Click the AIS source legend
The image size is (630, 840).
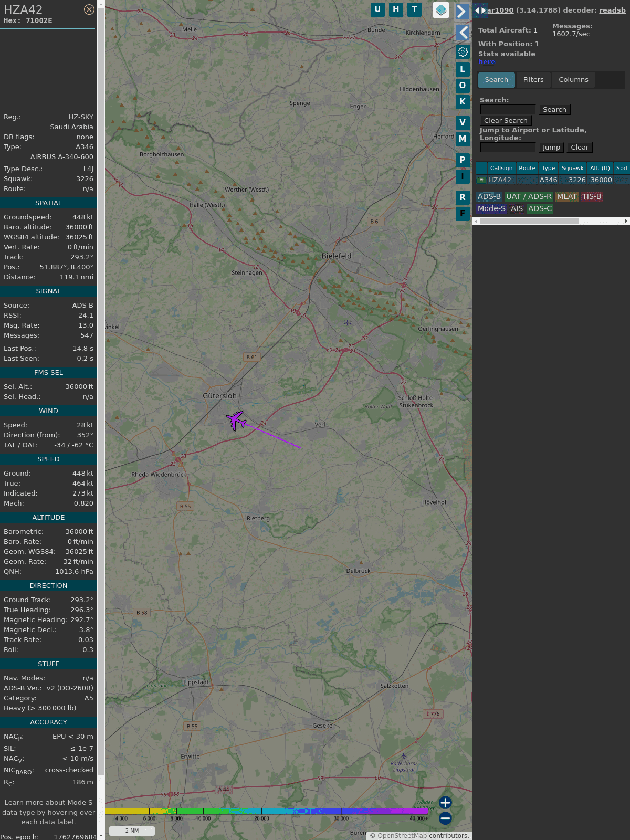pyautogui.click(x=517, y=209)
